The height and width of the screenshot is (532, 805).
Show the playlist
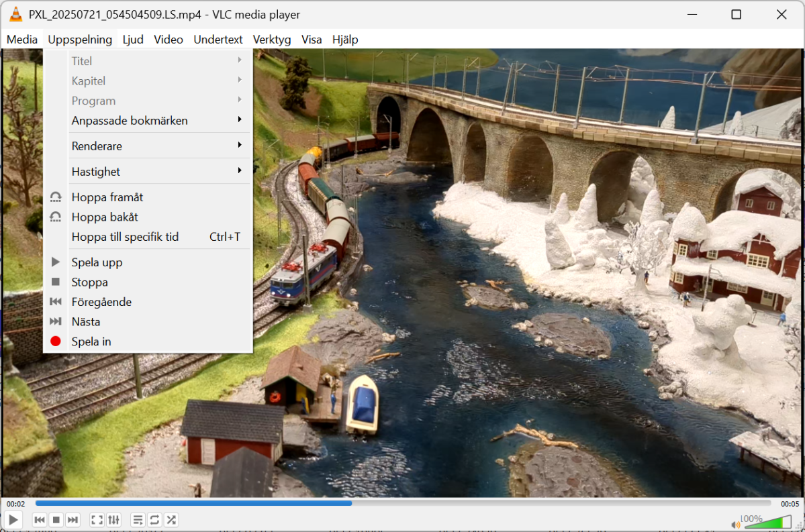pyautogui.click(x=137, y=519)
